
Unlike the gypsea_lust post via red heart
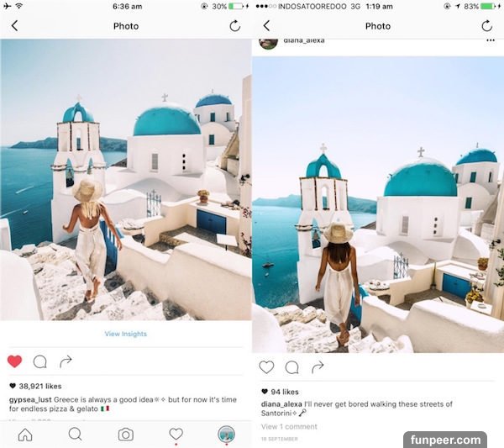[x=15, y=361]
